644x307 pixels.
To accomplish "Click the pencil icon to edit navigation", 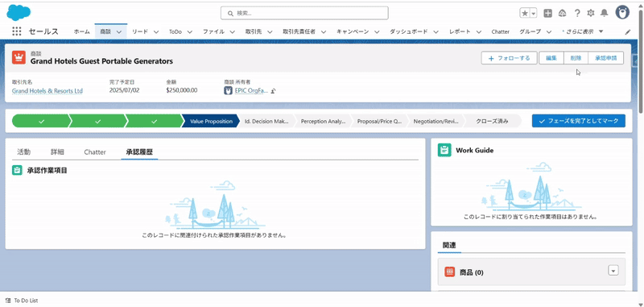I will [628, 31].
